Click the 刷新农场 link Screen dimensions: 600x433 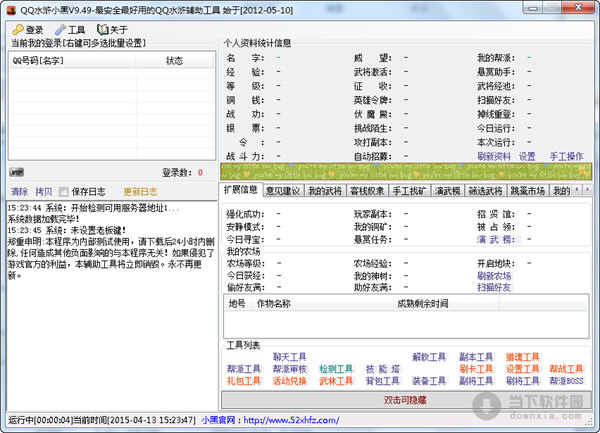494,276
